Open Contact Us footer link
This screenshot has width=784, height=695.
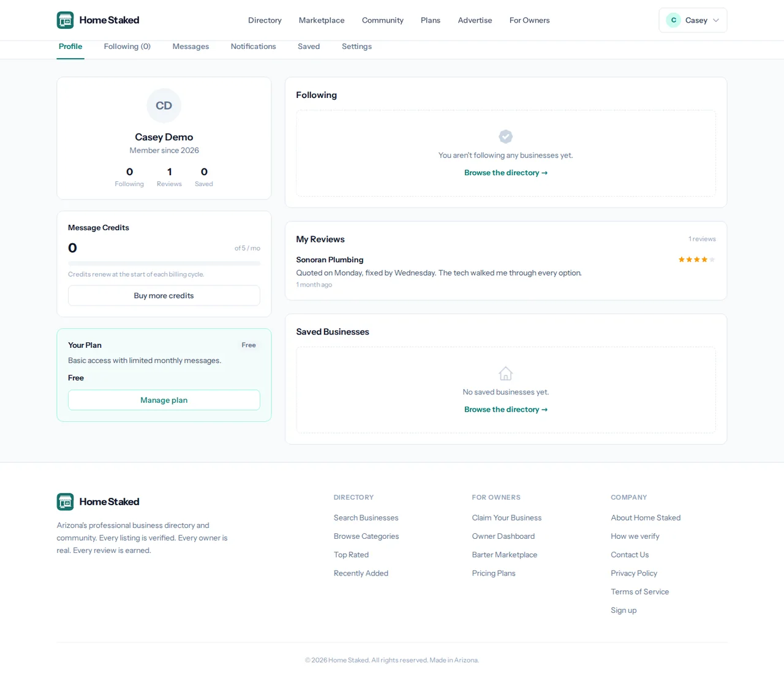[x=630, y=555]
